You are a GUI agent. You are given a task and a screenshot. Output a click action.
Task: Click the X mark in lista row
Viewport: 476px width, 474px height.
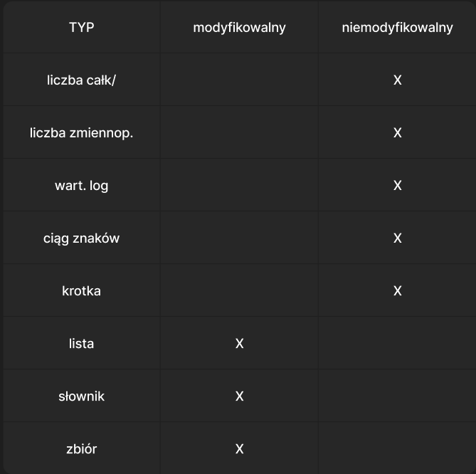pyautogui.click(x=239, y=344)
